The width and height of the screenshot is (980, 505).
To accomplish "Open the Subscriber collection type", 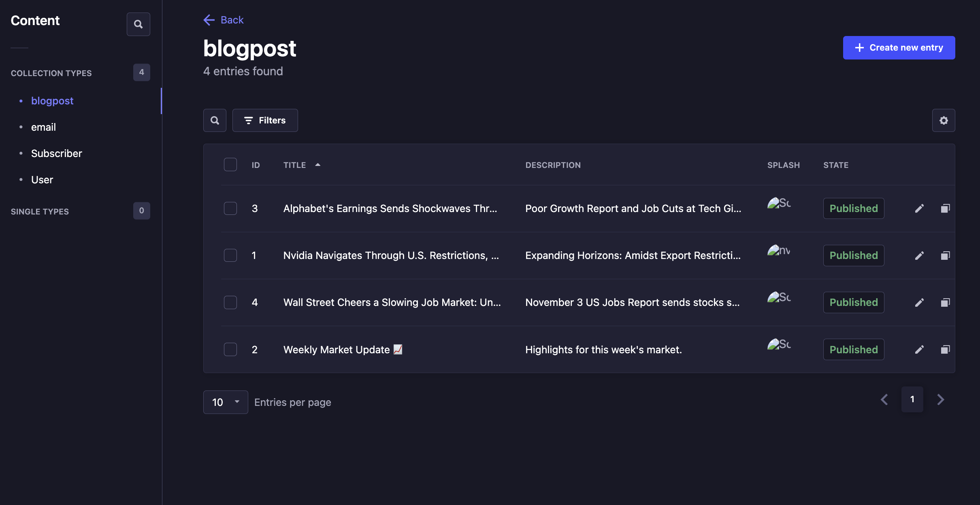I will click(x=56, y=153).
